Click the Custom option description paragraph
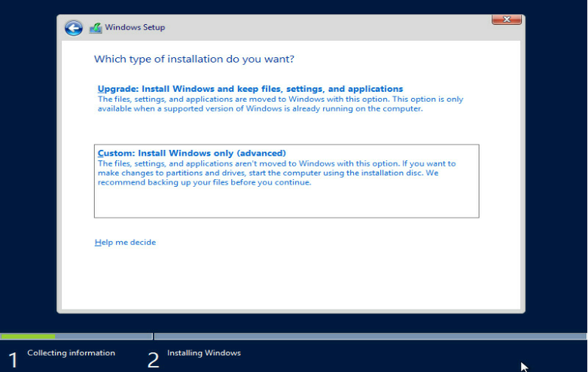Viewport: 588px width, 372px height. (277, 173)
